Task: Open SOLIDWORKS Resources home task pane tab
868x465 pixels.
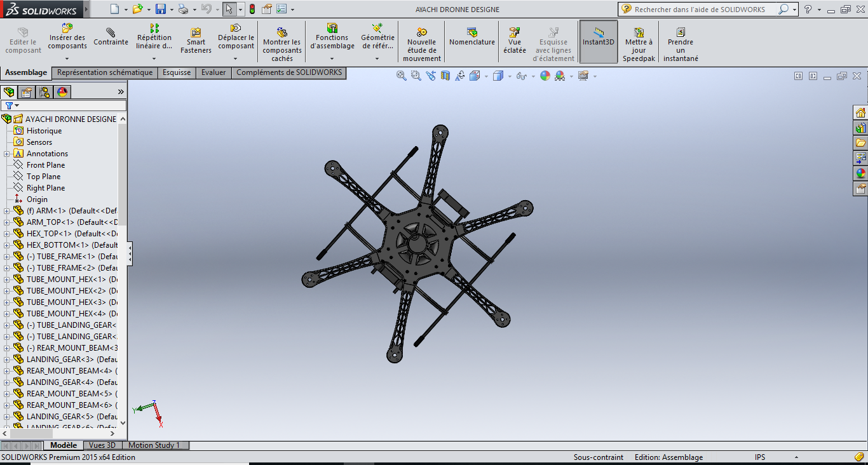Action: click(x=860, y=112)
